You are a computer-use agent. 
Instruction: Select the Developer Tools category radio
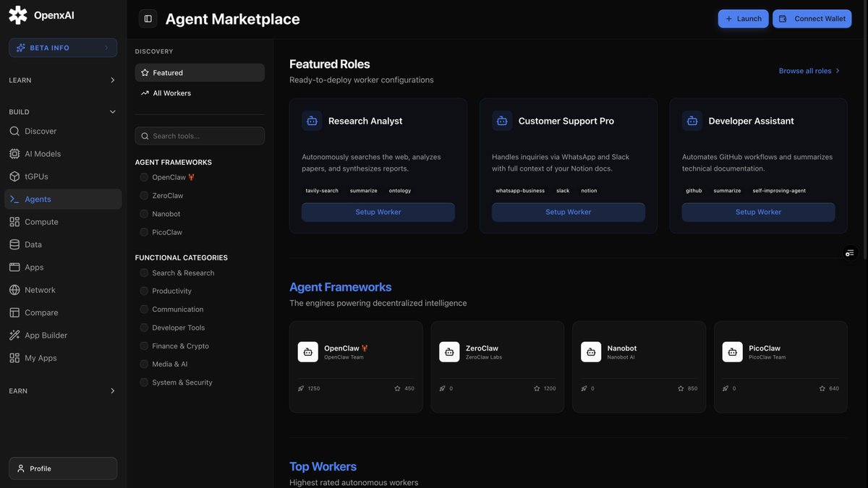pos(144,328)
